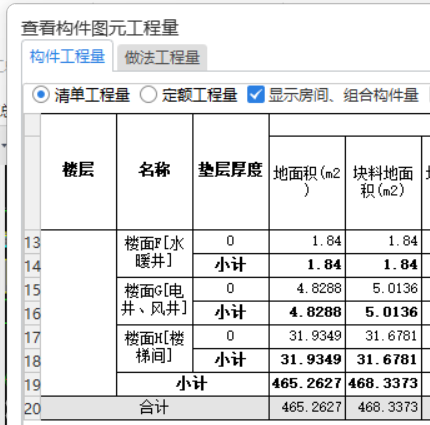Click the 5.0136 cell in row 15
The height and width of the screenshot is (425, 430).
[384, 289]
